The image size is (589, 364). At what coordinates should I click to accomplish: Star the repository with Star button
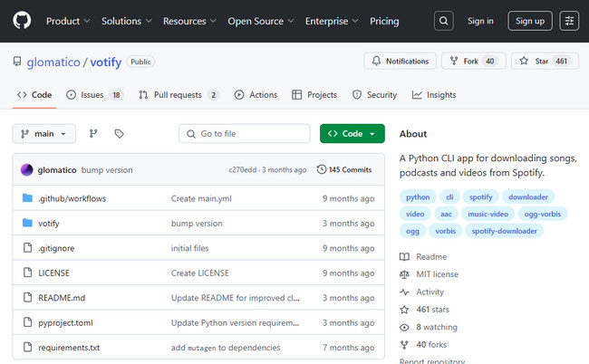(x=545, y=61)
